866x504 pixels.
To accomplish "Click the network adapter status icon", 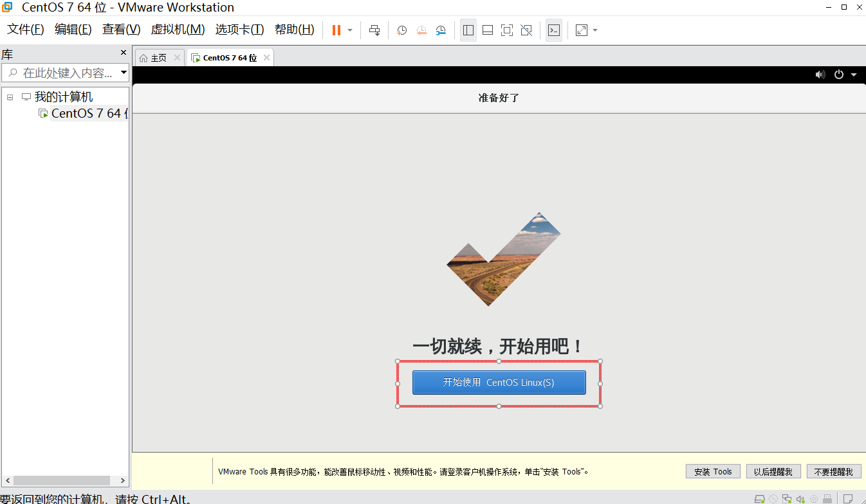I will [x=787, y=498].
